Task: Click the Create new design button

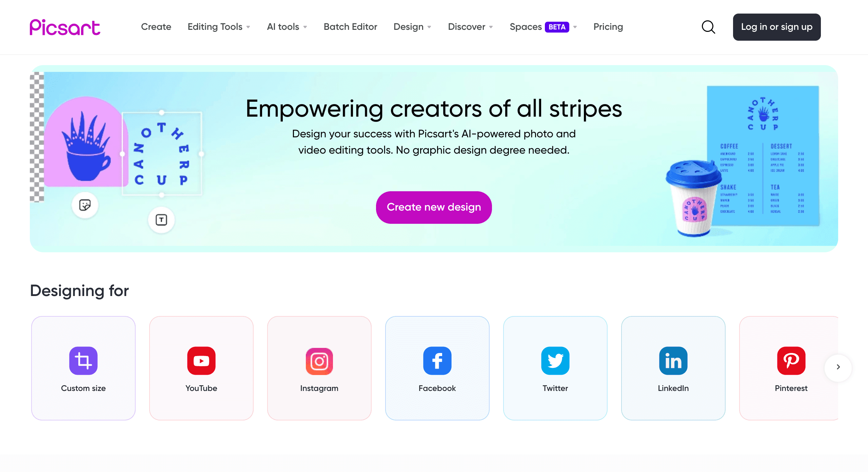Action: pyautogui.click(x=434, y=207)
